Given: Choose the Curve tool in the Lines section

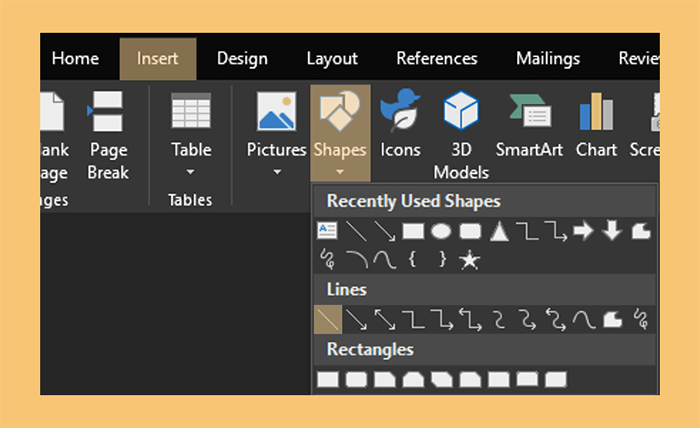Looking at the screenshot, I should 584,320.
